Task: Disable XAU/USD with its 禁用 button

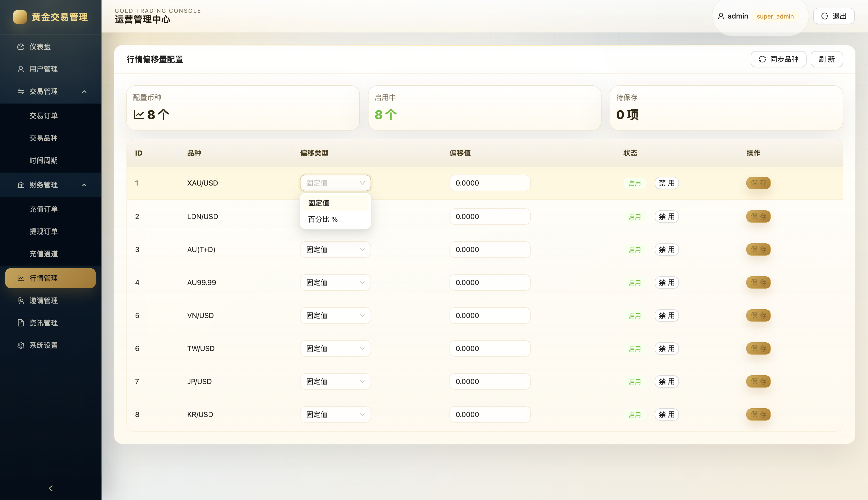Action: click(x=667, y=183)
